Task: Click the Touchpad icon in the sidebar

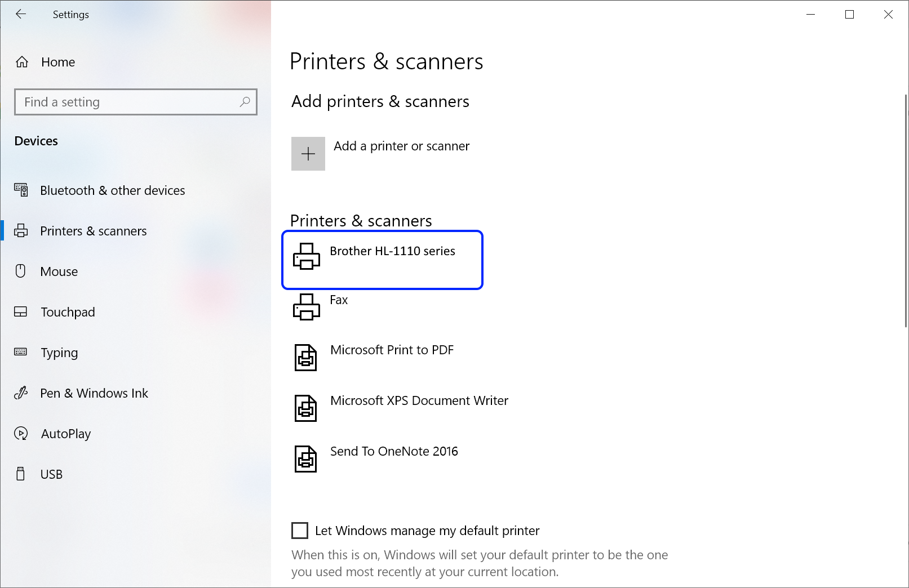Action: [21, 311]
